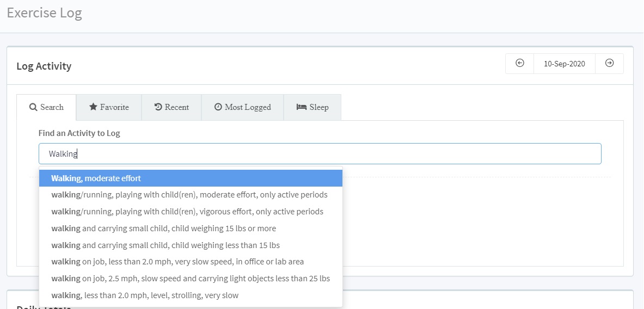Open the 10-Sep-2020 date picker
The image size is (644, 309).
565,64
